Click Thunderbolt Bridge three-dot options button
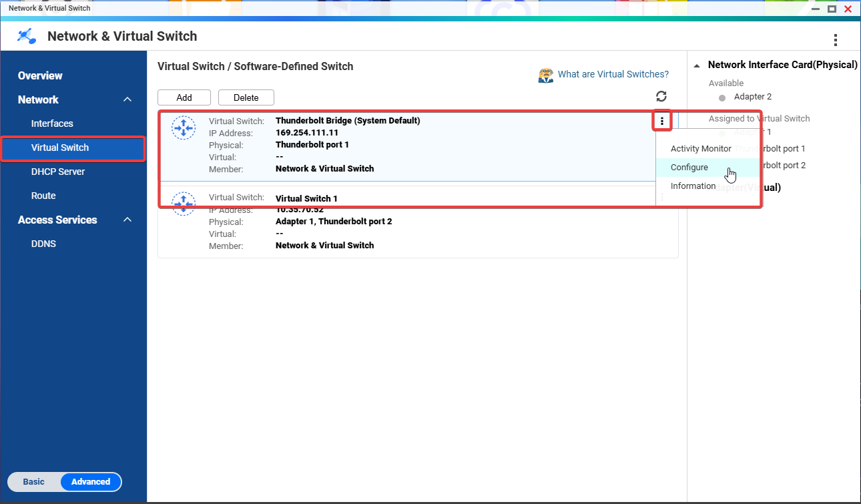861x504 pixels. (661, 121)
